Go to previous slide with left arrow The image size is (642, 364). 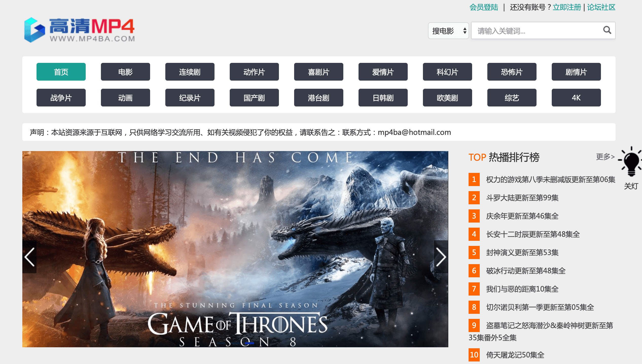tap(29, 257)
